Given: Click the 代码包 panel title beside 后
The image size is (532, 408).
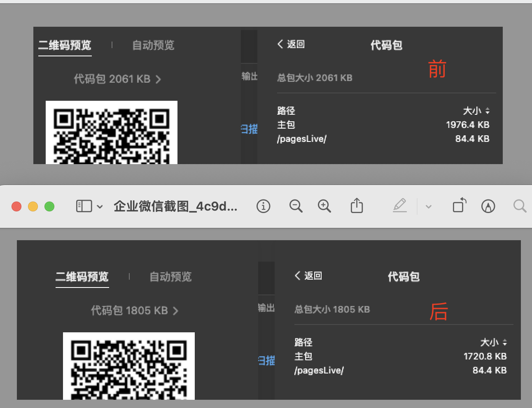Looking at the screenshot, I should pyautogui.click(x=404, y=276).
